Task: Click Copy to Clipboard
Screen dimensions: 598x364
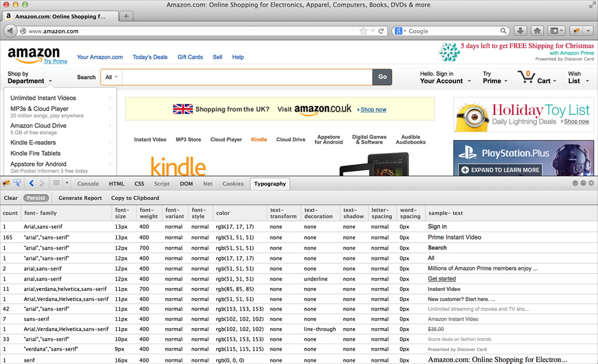Action: click(135, 198)
